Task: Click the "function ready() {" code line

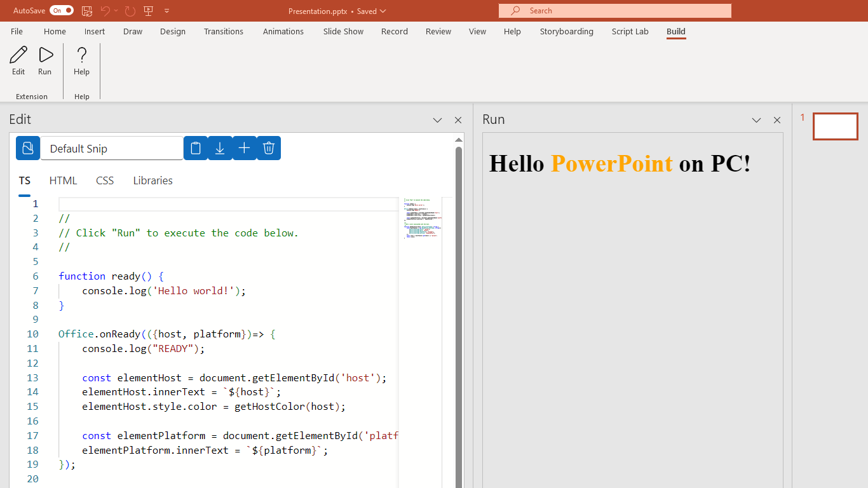Action: tap(111, 276)
